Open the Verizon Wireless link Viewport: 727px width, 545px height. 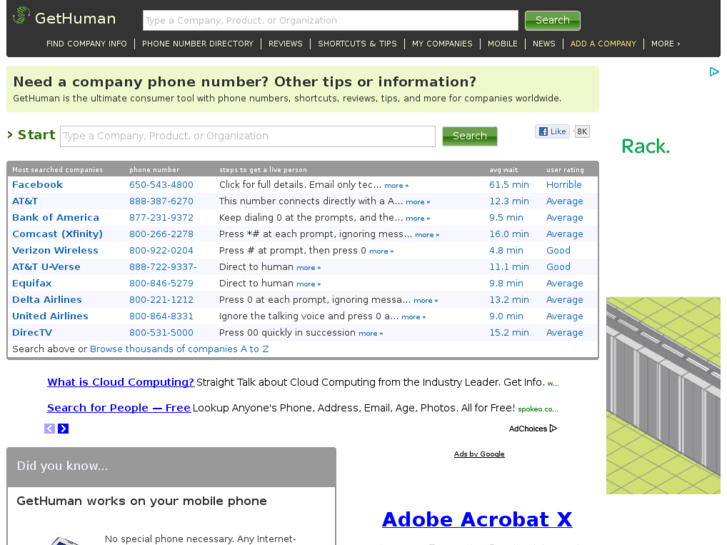click(55, 250)
